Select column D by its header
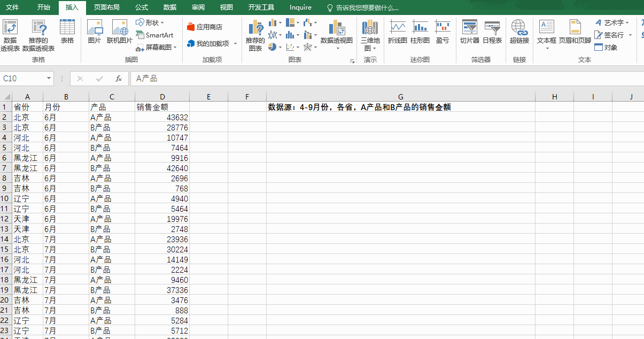This screenshot has height=339, width=644. click(162, 97)
